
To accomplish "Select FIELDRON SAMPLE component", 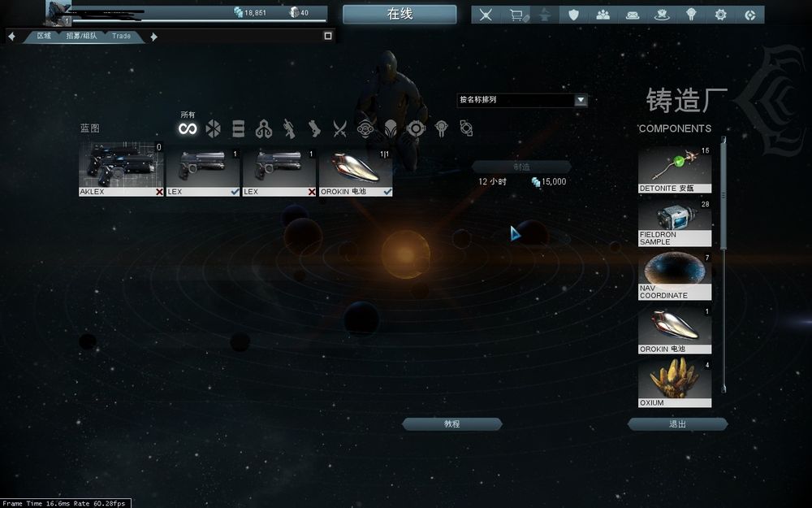I will coord(675,224).
